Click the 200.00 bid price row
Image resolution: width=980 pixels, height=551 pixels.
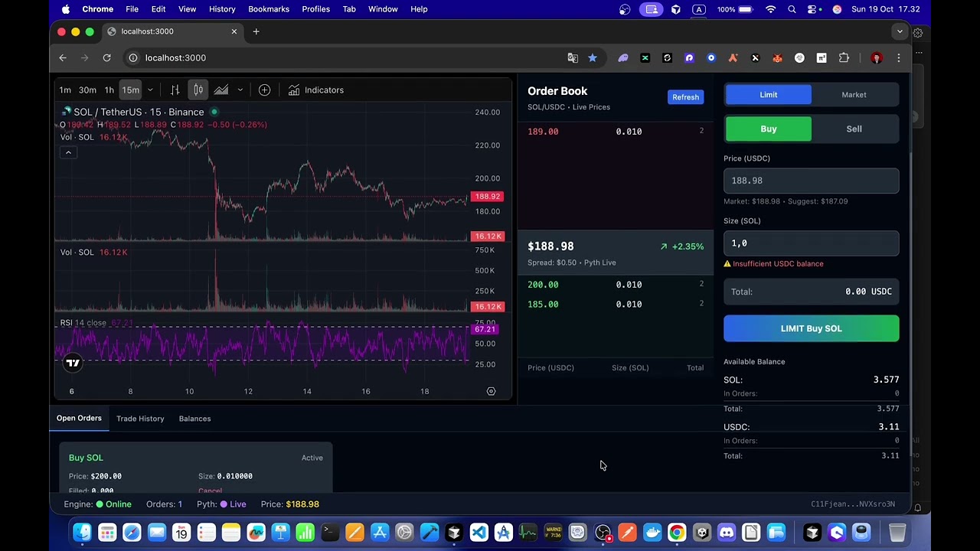[616, 285]
